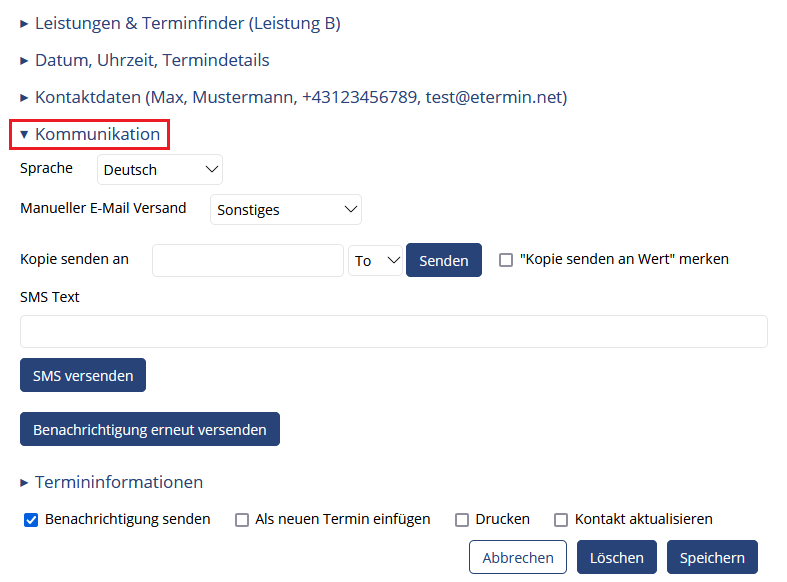Enable "Kopie senden an Wert" merken checkbox
The image size is (787, 582).
(x=506, y=260)
